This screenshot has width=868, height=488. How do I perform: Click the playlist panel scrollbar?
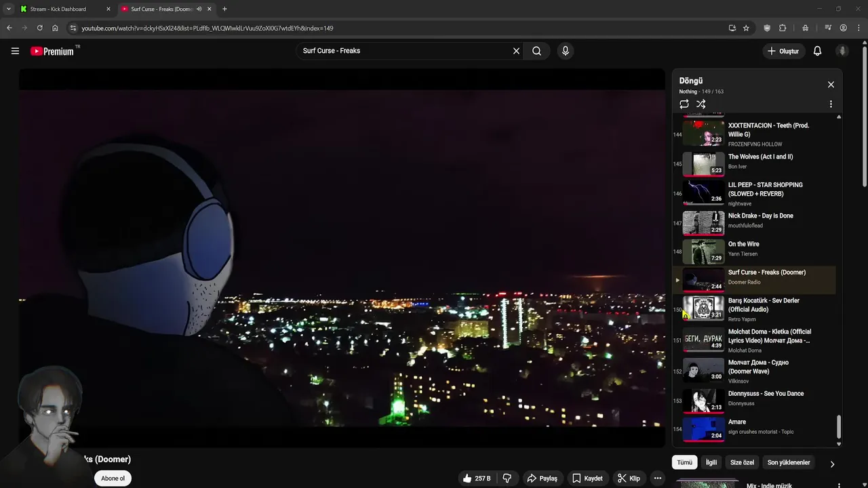coord(839,427)
